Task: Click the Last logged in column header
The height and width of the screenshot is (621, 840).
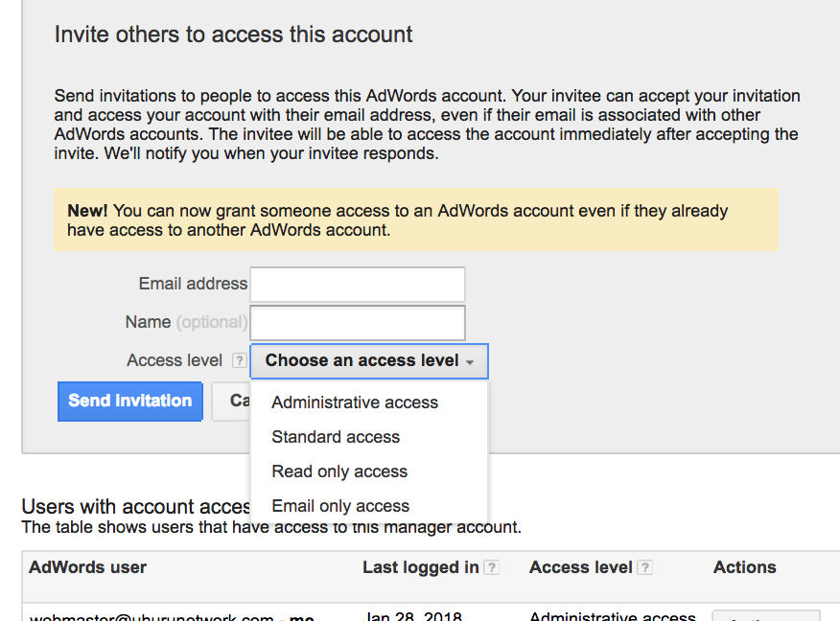Action: (421, 567)
